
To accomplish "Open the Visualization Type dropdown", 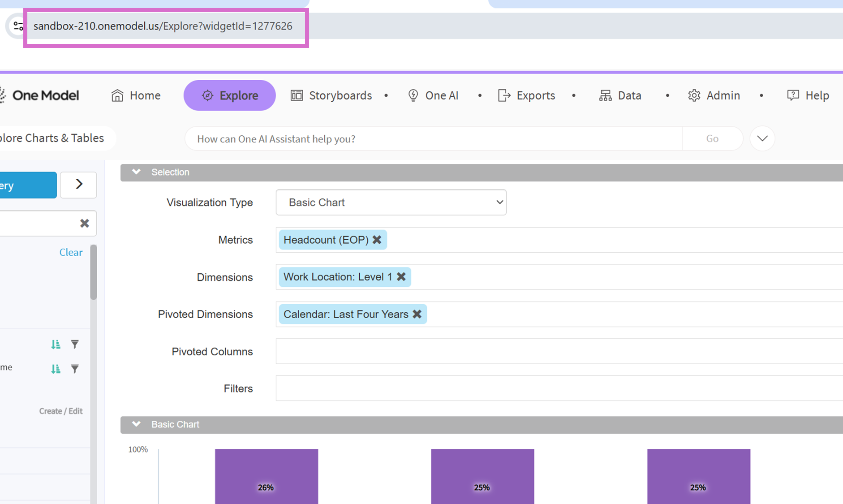I will [391, 202].
